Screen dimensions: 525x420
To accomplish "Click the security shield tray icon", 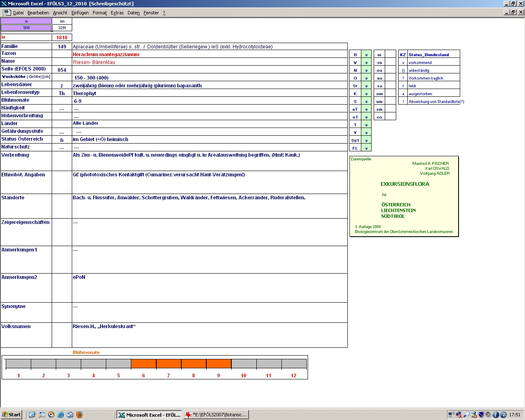I will click(x=481, y=415).
